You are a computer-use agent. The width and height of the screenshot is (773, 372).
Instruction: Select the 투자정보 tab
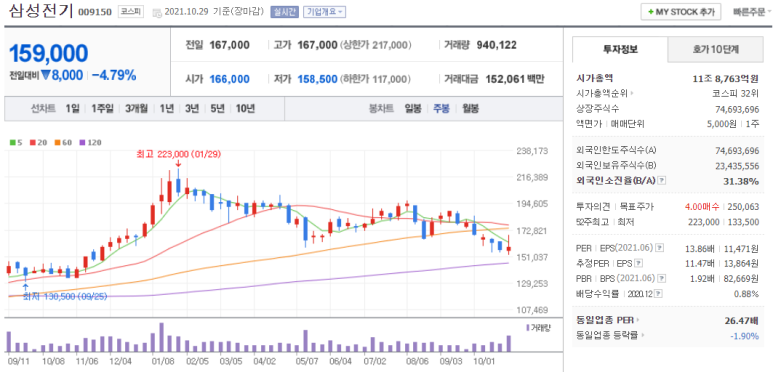click(x=620, y=49)
